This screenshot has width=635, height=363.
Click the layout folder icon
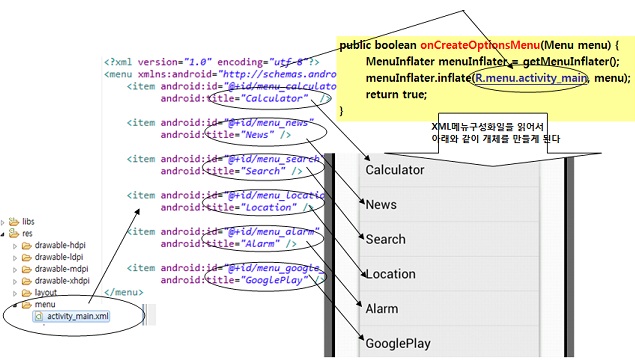(27, 293)
